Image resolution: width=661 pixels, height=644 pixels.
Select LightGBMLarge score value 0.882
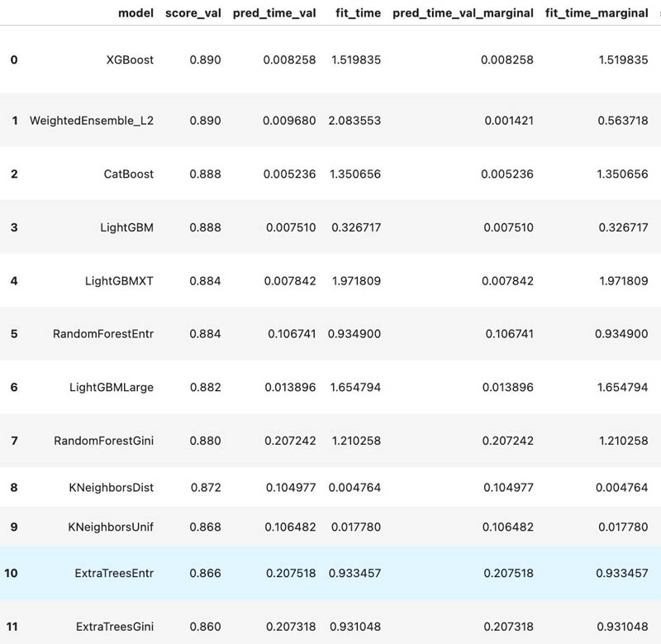click(205, 387)
